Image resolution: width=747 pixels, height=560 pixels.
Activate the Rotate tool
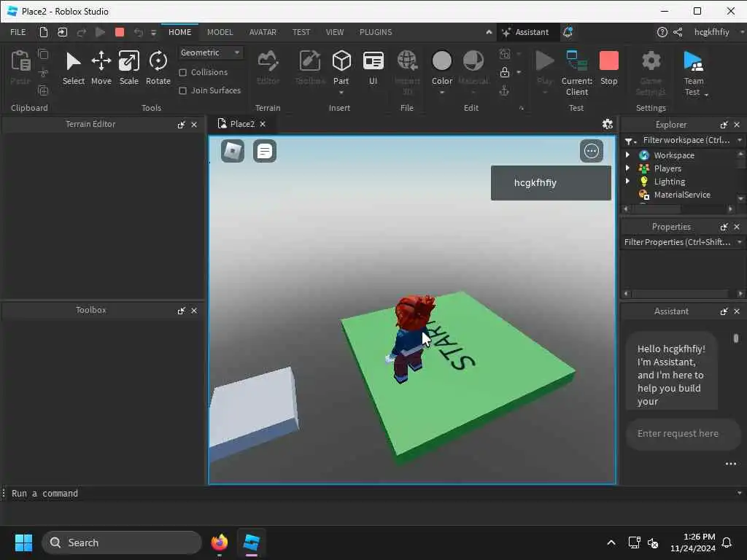[x=158, y=68]
